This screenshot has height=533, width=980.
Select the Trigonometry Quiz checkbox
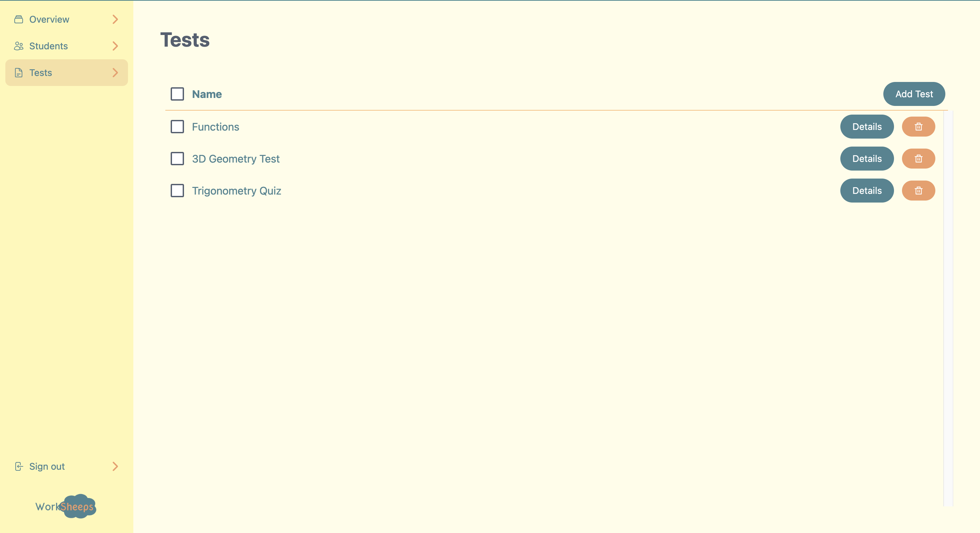coord(177,191)
